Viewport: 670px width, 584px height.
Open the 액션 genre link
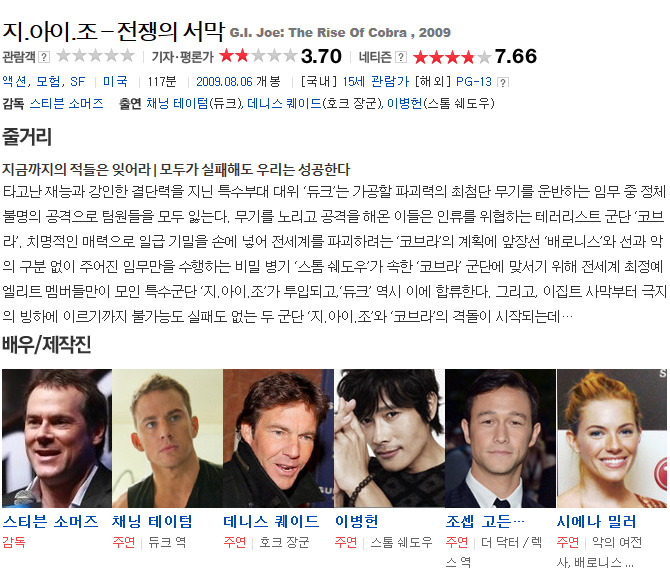15,82
